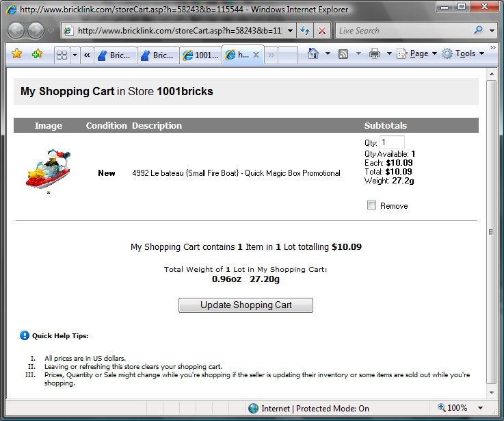Click the vertical scrollbar up arrow

tap(492, 74)
